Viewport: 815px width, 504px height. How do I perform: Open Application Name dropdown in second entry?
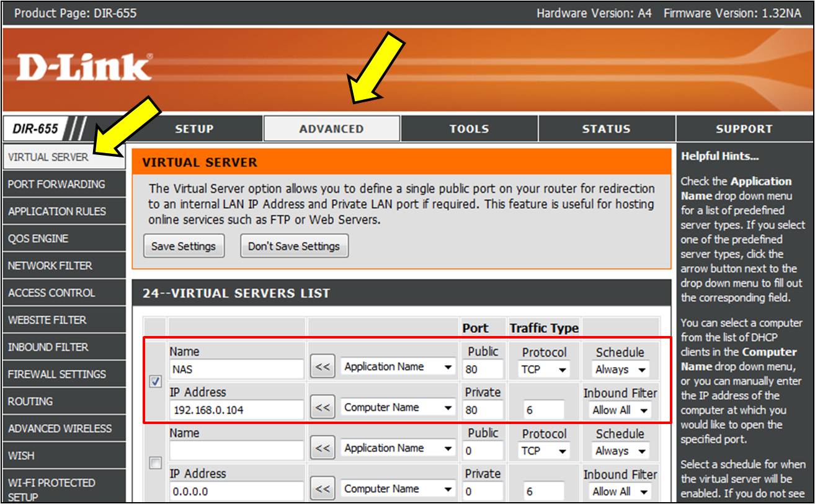pyautogui.click(x=399, y=448)
